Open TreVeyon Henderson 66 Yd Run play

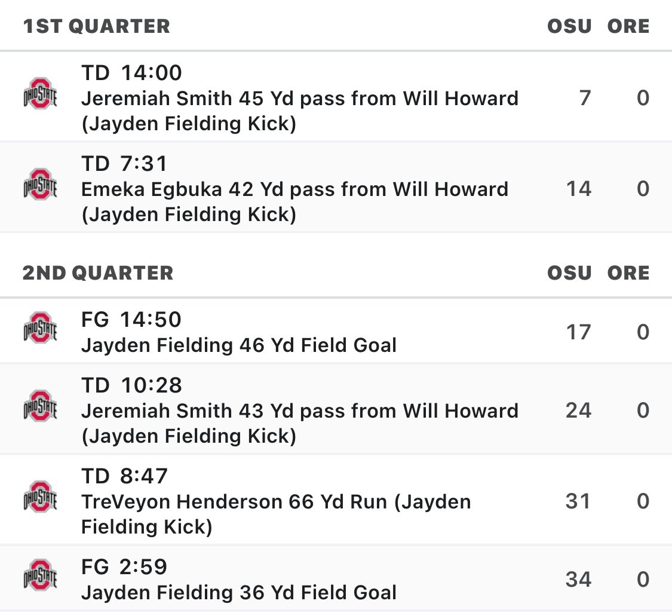click(x=275, y=502)
